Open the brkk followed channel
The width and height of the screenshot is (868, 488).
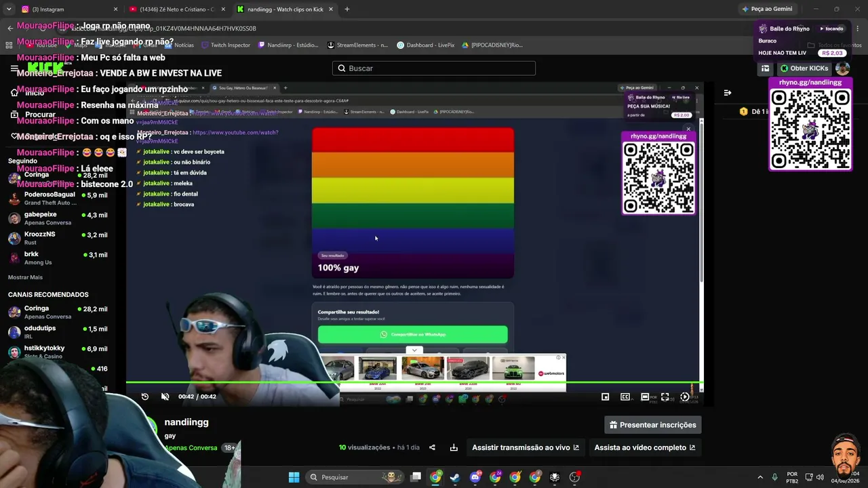coord(58,258)
